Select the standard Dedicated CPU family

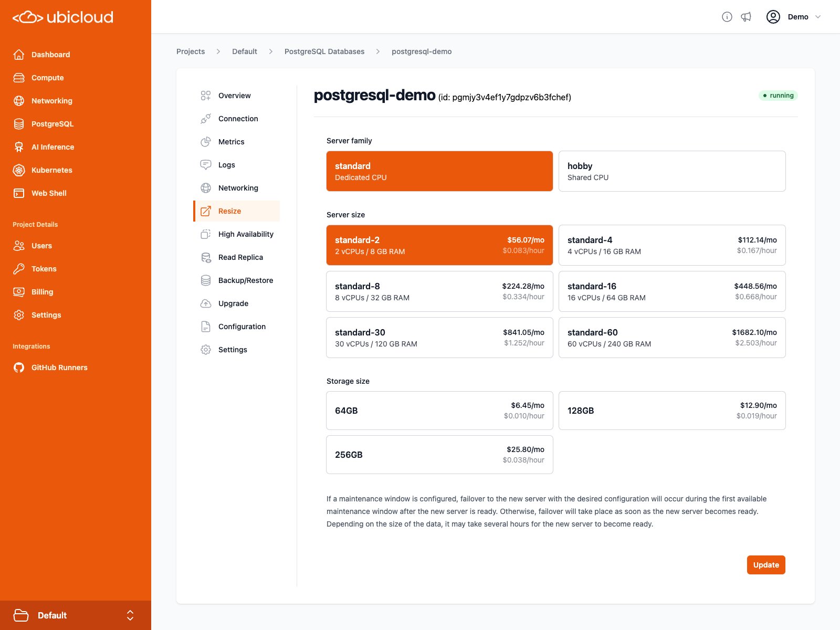439,171
